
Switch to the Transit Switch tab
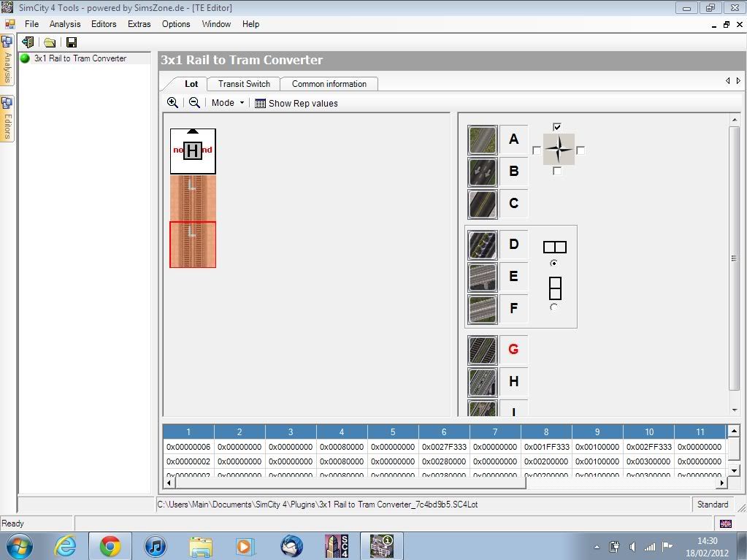(244, 84)
